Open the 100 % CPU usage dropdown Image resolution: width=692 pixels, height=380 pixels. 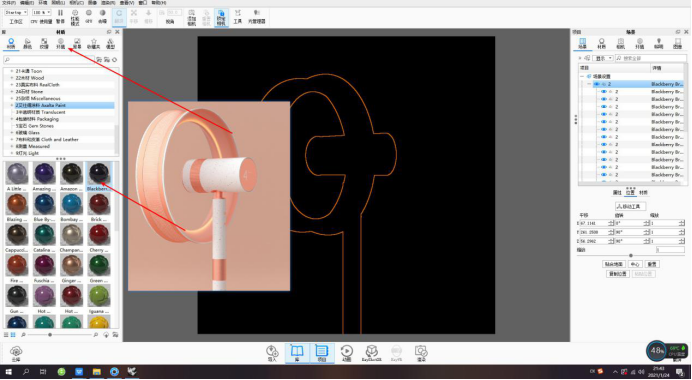42,12
